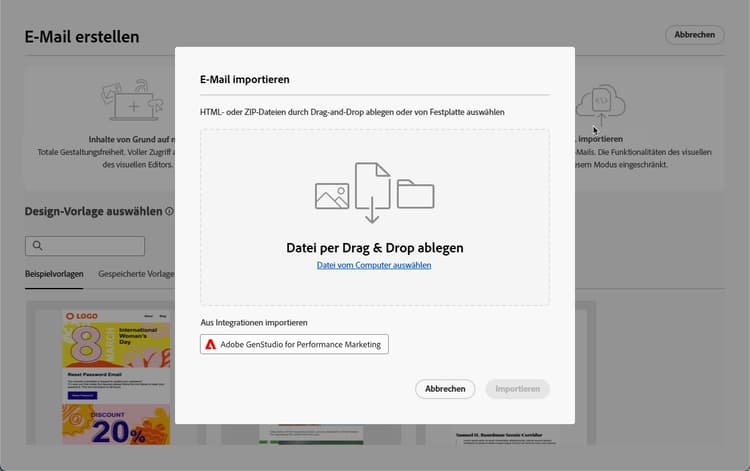This screenshot has width=750, height=471.
Task: Click Abbrechen button at page top right
Action: 695,35
